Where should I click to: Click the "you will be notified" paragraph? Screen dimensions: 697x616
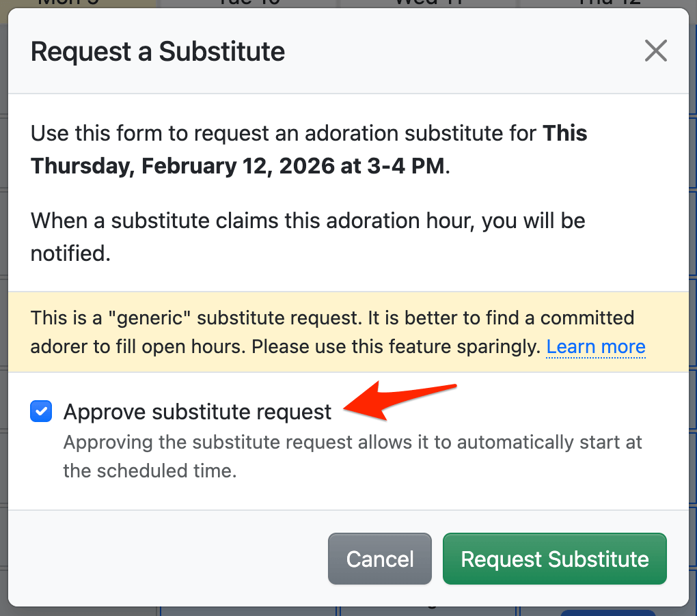point(307,221)
